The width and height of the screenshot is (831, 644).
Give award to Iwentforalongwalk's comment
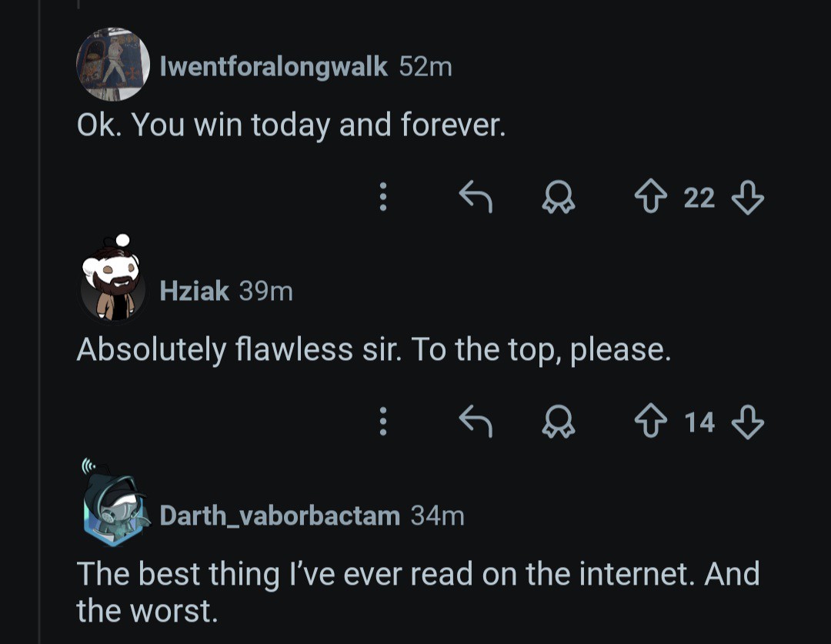pos(558,199)
